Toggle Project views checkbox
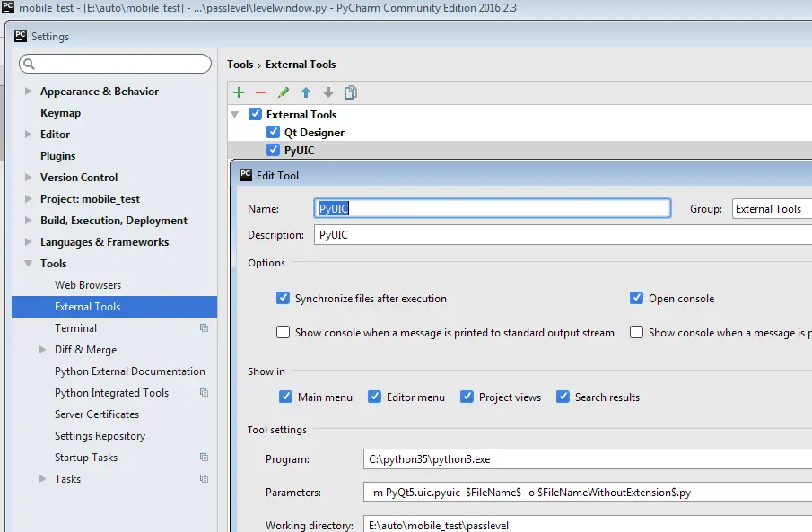Image resolution: width=812 pixels, height=532 pixels. 467,397
